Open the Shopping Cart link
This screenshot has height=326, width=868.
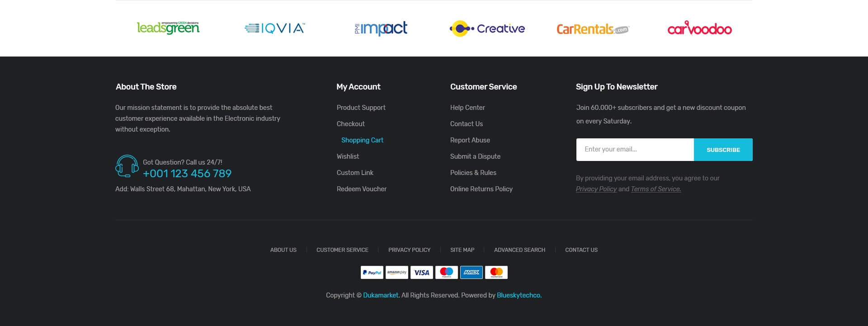click(362, 140)
